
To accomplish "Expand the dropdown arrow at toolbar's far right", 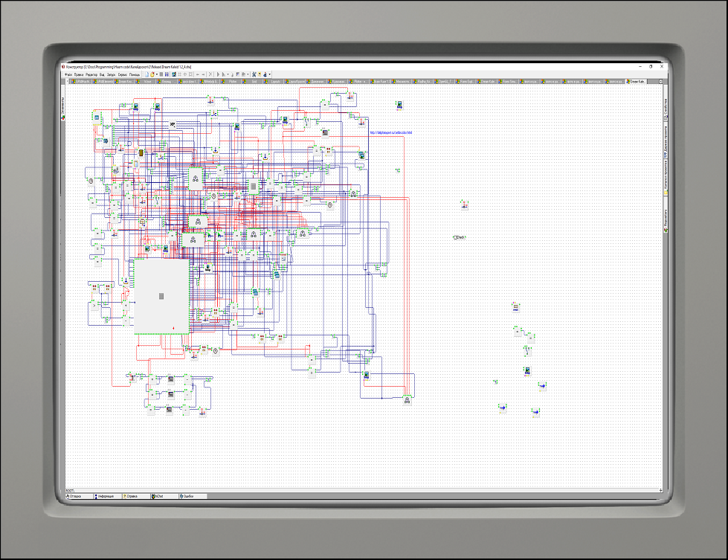I will (x=270, y=74).
